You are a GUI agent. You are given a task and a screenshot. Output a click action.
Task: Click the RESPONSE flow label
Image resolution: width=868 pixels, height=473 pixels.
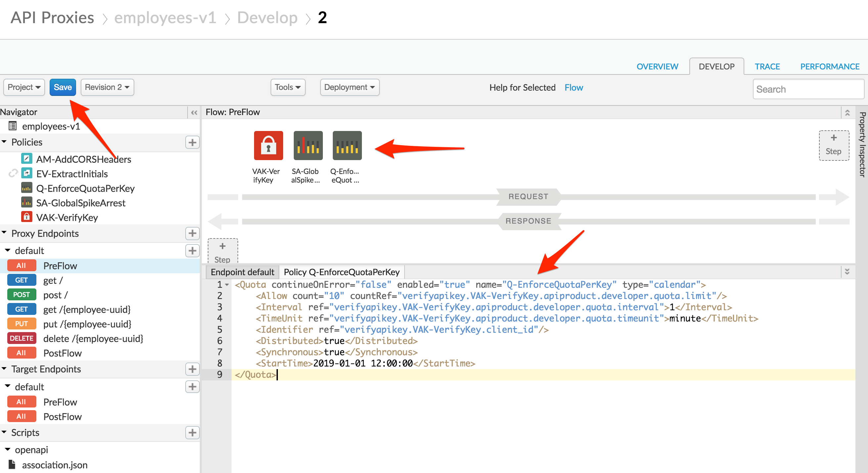coord(528,221)
